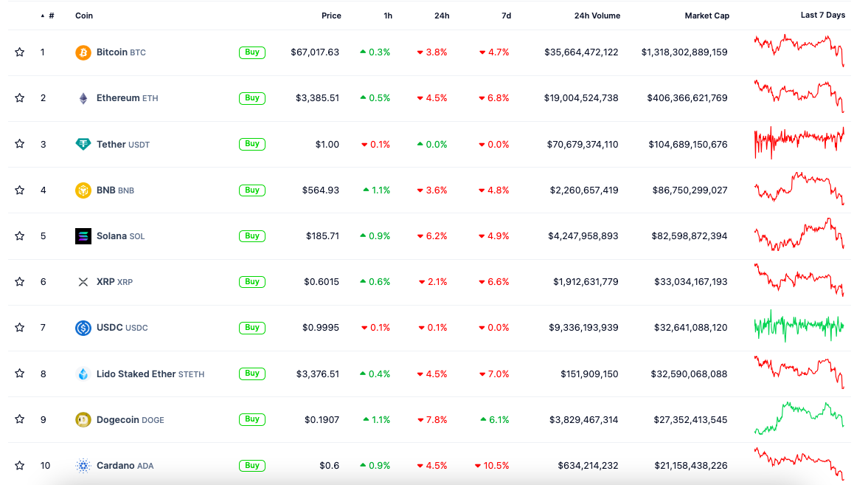This screenshot has height=485, width=868.
Task: Open Bitcoin's 7-day sparkline chart
Action: point(799,50)
